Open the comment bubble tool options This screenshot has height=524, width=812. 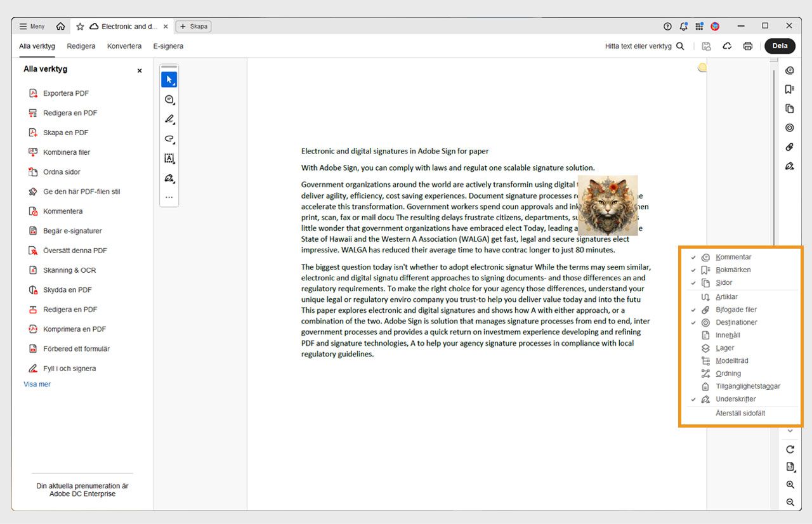(169, 100)
